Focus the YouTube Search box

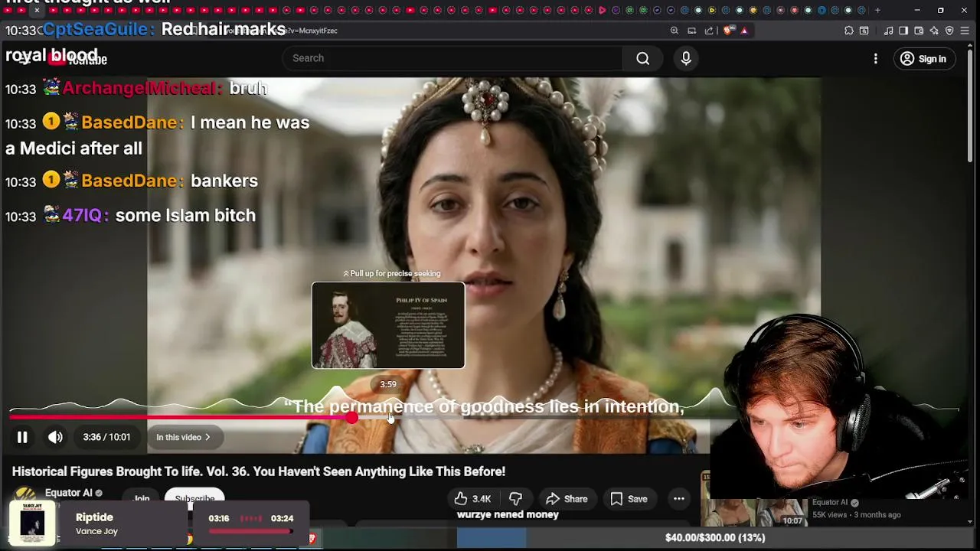453,58
